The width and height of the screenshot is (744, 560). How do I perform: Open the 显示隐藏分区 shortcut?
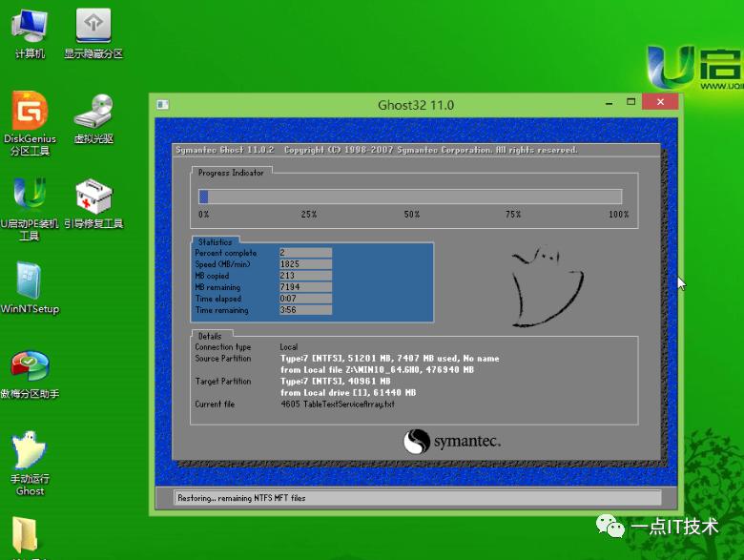point(93,27)
